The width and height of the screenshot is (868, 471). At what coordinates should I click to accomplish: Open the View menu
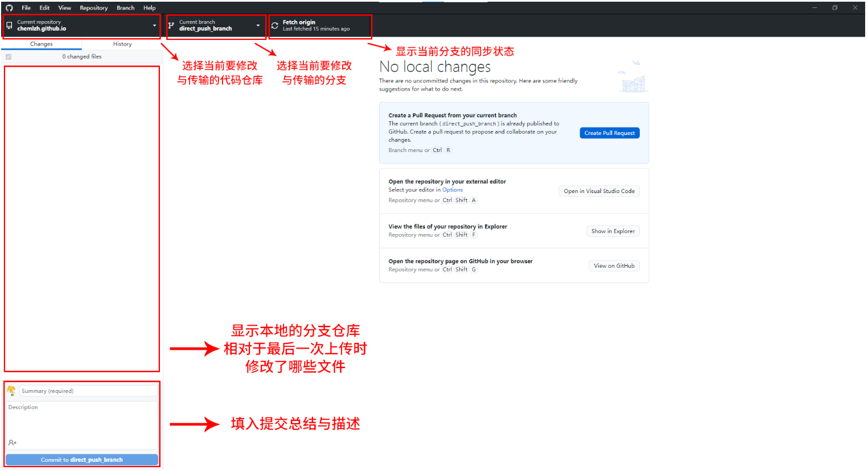point(65,8)
